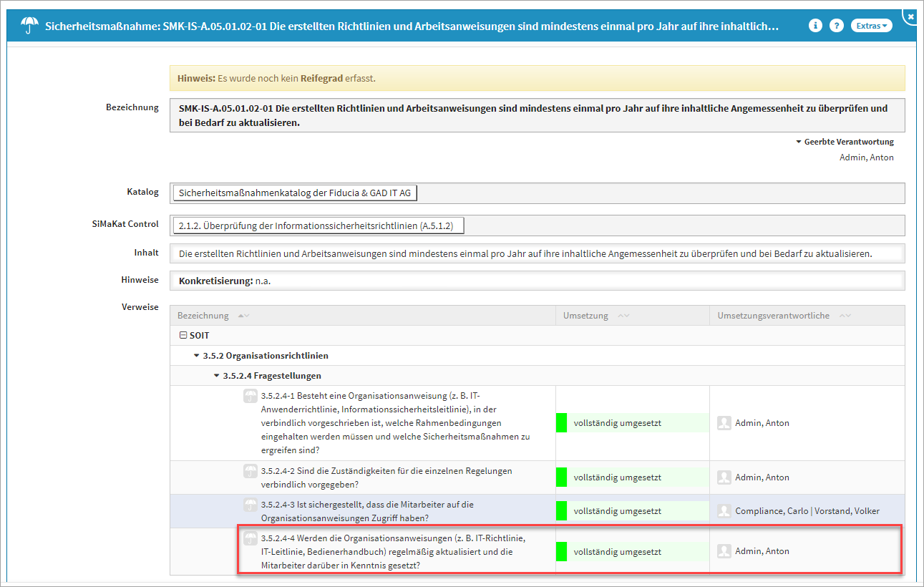The image size is (924, 587).
Task: Collapse 3.5.2.4 Fragestellungen section
Action: coord(217,376)
